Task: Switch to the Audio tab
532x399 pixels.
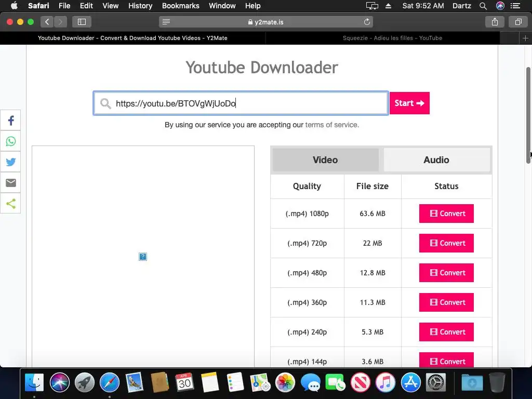Action: pos(436,160)
